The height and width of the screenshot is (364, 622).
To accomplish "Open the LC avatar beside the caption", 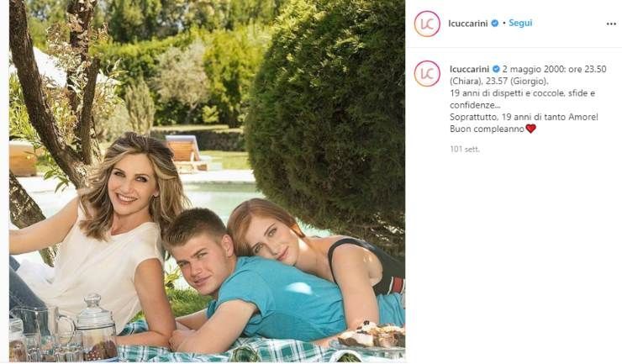I will click(x=427, y=73).
